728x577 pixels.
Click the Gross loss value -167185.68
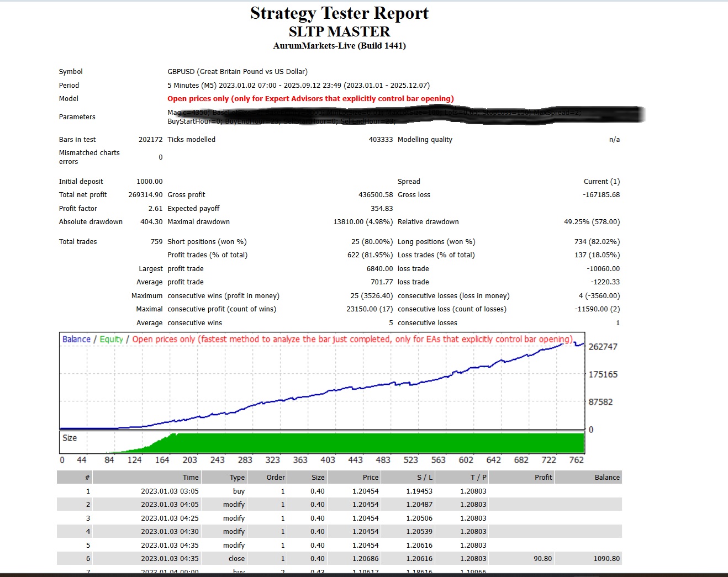(601, 195)
